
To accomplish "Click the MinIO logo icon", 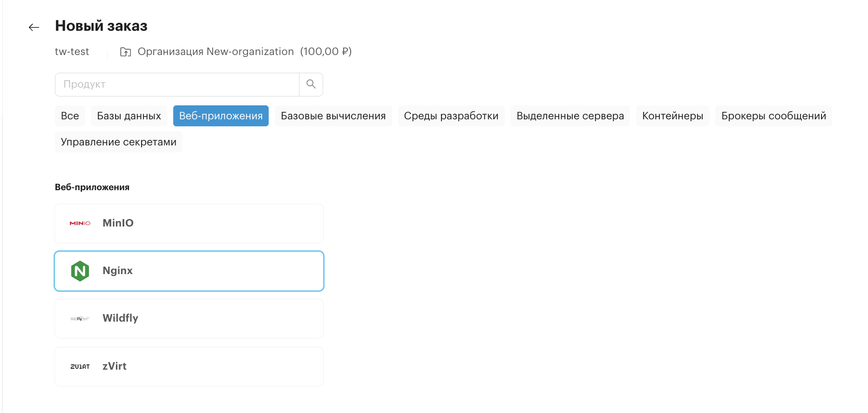I will (80, 223).
